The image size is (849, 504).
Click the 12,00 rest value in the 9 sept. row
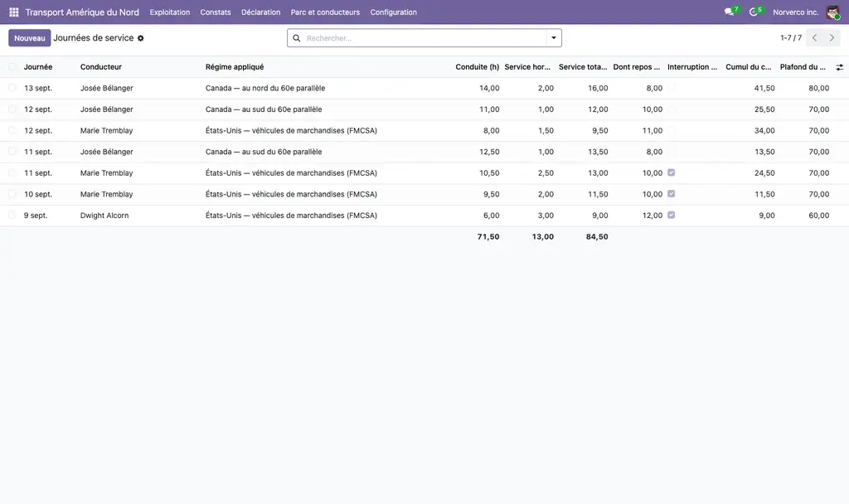click(653, 216)
